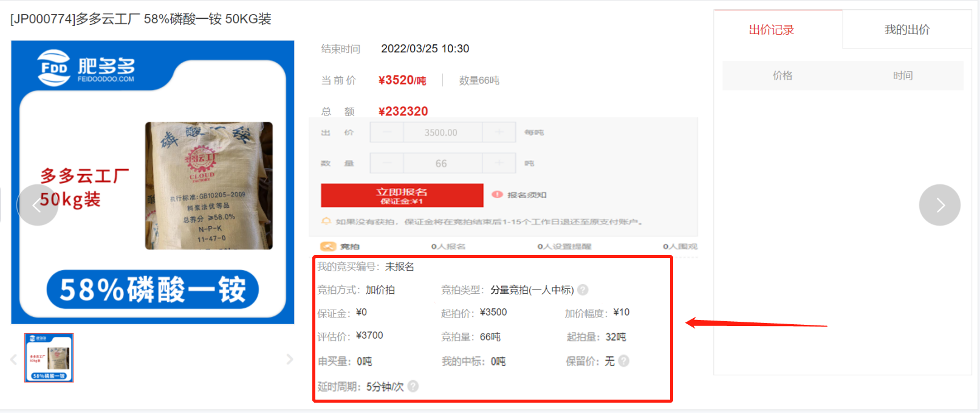Show the next product image with right arrow
Image resolution: width=980 pixels, height=413 pixels.
tap(939, 205)
